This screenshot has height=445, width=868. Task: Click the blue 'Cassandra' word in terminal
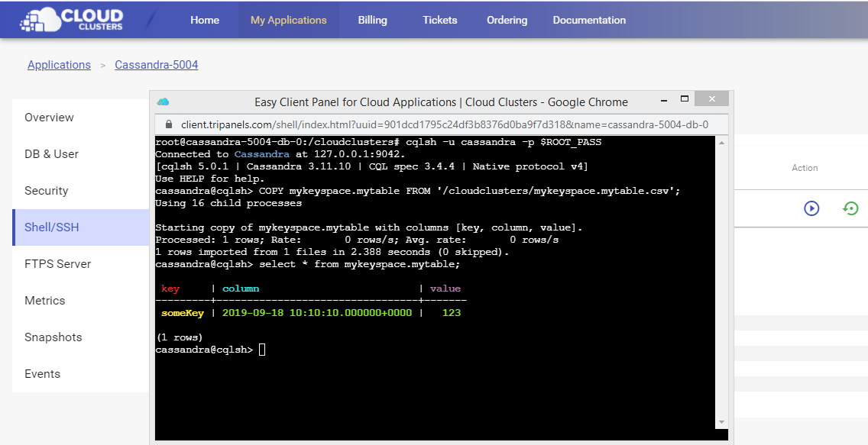point(262,154)
